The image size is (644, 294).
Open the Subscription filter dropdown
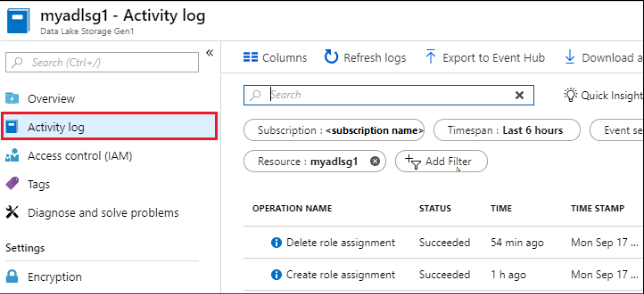pos(334,130)
